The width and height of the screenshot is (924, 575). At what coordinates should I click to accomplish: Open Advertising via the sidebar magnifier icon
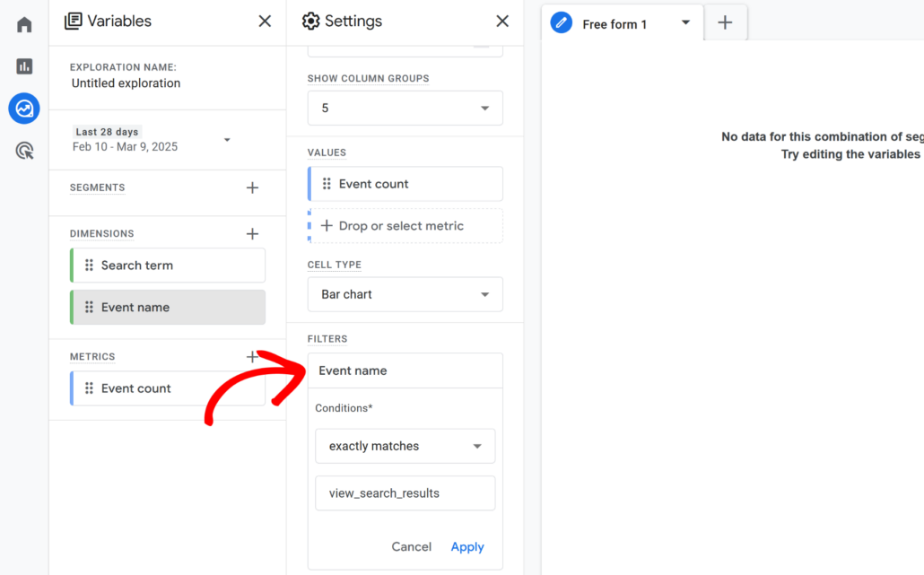23,150
